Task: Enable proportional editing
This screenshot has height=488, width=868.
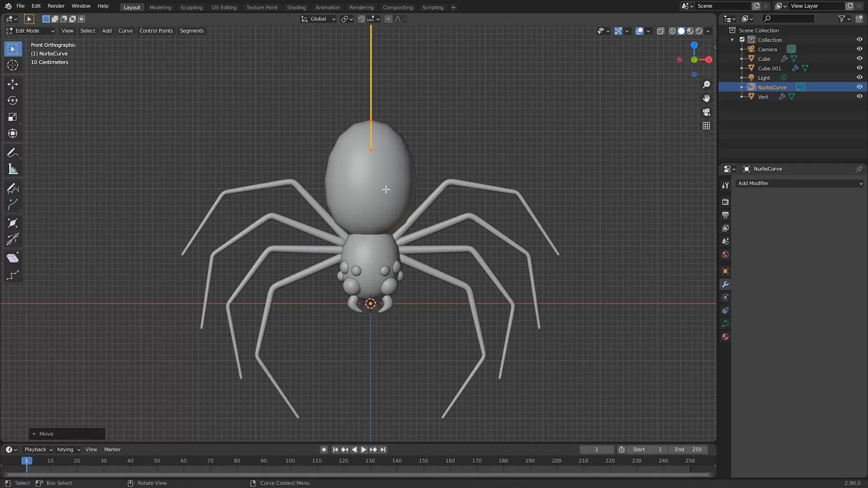Action: [388, 19]
